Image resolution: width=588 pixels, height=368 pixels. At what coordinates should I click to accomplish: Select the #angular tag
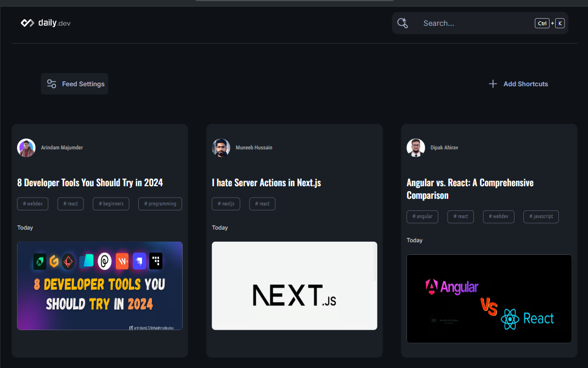pos(422,216)
